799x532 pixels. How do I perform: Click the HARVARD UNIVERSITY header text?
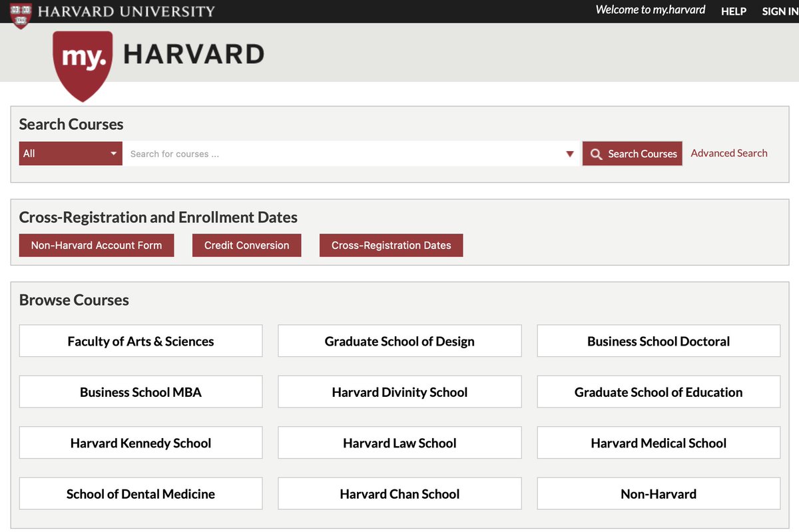click(127, 11)
